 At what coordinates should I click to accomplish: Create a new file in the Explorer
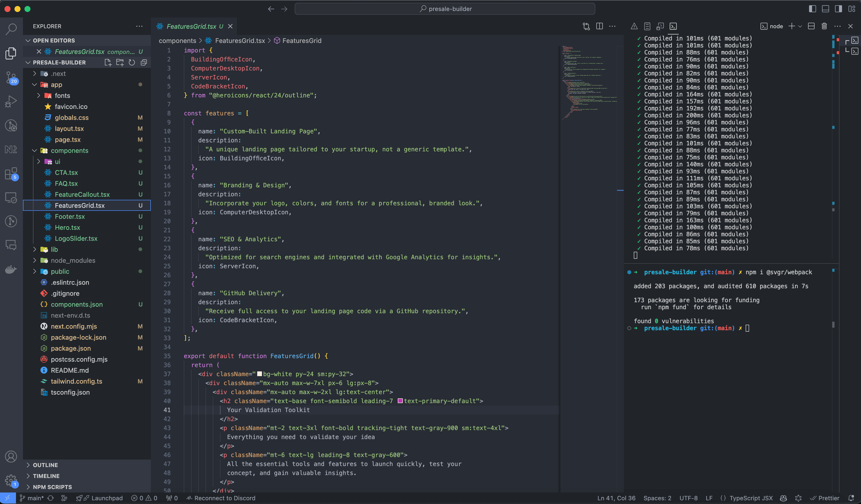click(108, 62)
